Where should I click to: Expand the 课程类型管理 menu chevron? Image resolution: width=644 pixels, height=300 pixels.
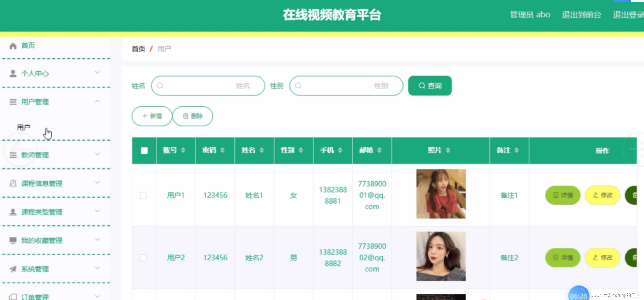97,211
